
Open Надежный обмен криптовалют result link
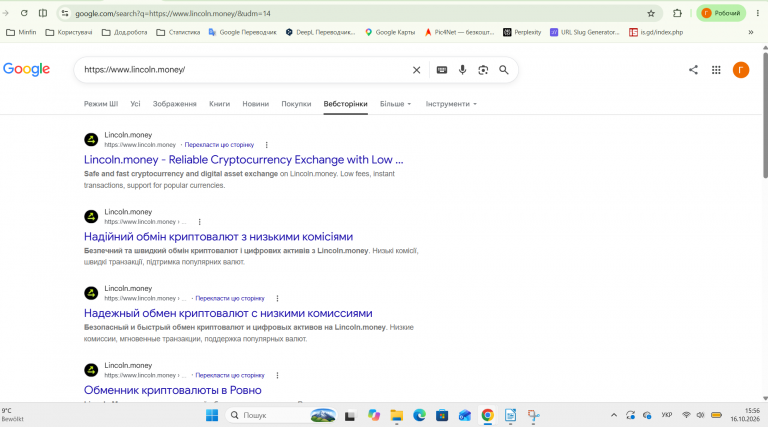click(228, 313)
